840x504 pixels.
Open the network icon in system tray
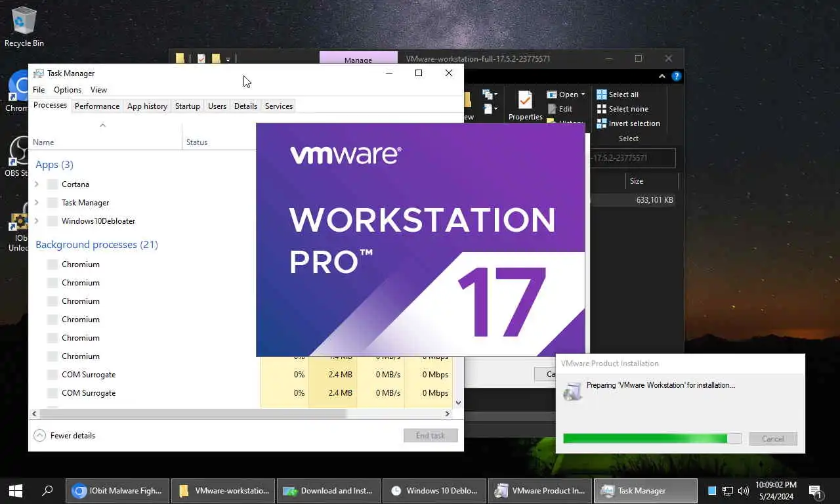[728, 490]
